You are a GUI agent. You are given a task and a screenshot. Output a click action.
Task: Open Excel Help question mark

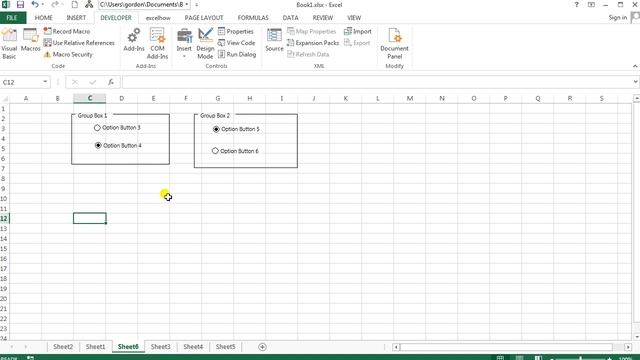pyautogui.click(x=576, y=5)
